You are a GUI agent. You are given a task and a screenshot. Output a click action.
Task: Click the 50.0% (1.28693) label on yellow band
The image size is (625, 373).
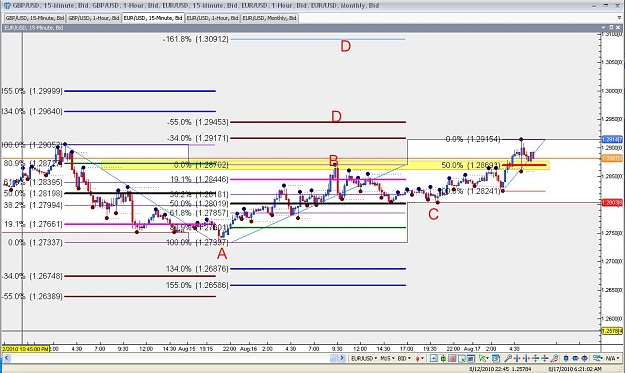pyautogui.click(x=471, y=165)
